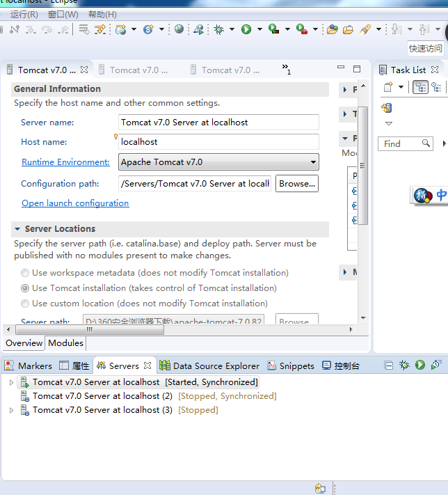The height and width of the screenshot is (495, 448).
Task: Minimize the Servers view panel
Action: 389,366
